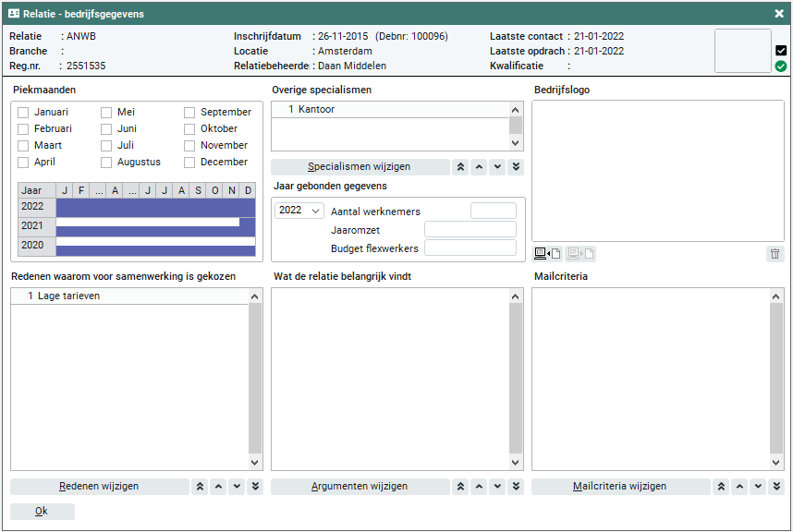Move specialism to top with double-up arrow
793x532 pixels.
point(460,167)
